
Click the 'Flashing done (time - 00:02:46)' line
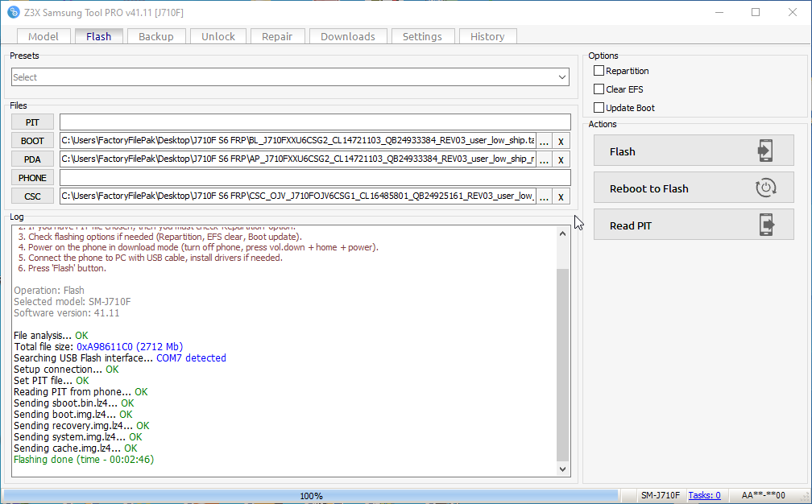[84, 460]
